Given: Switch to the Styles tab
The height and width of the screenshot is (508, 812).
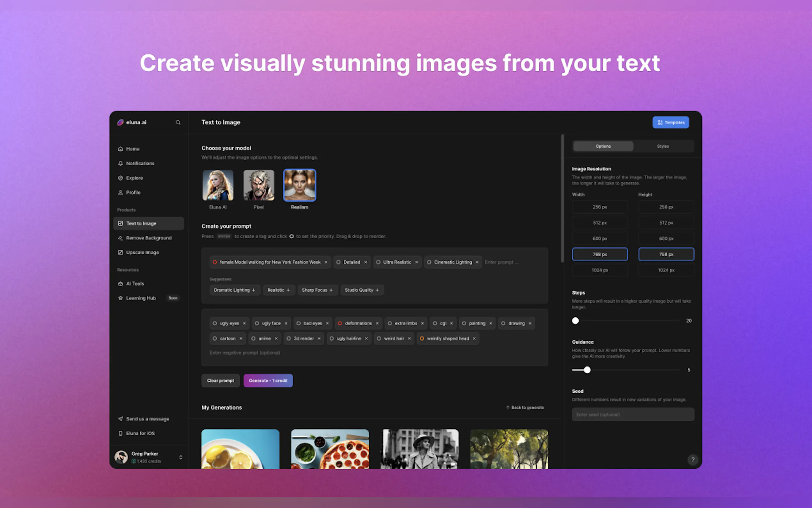Looking at the screenshot, I should click(663, 146).
